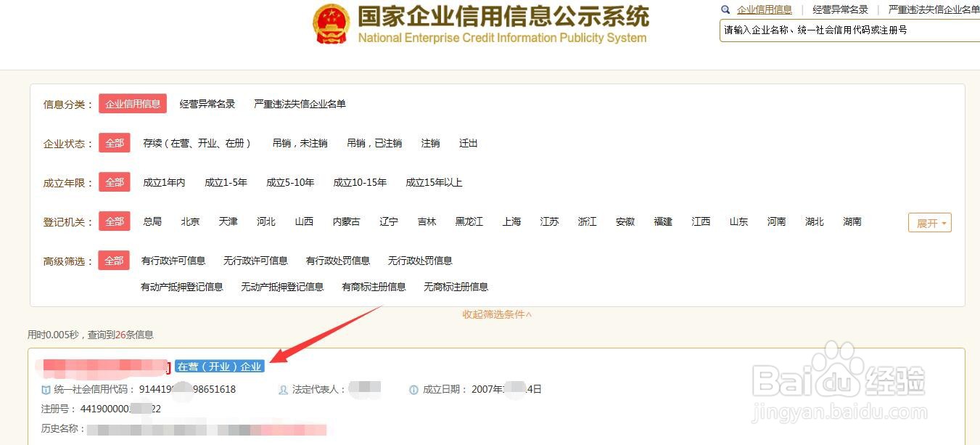Select 全部 under 登记机关 filter
The image size is (980, 445).
click(x=115, y=221)
